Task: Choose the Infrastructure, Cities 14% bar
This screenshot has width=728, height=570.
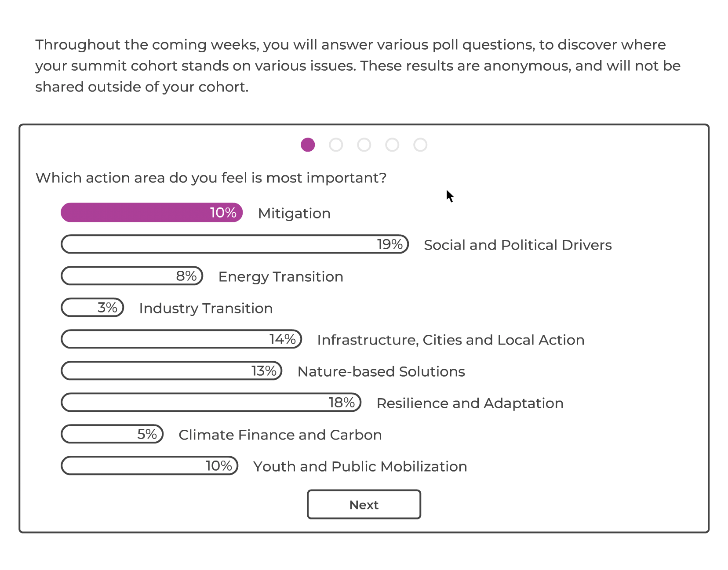Action: [x=181, y=339]
